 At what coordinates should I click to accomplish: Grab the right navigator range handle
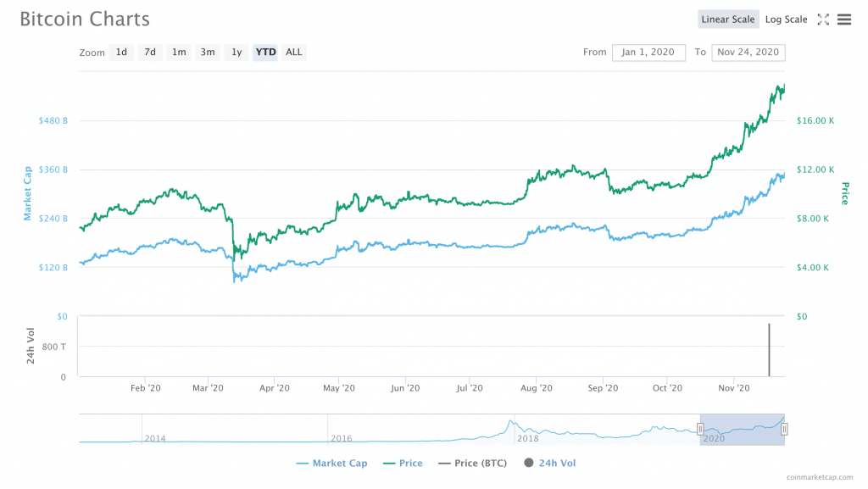click(784, 429)
